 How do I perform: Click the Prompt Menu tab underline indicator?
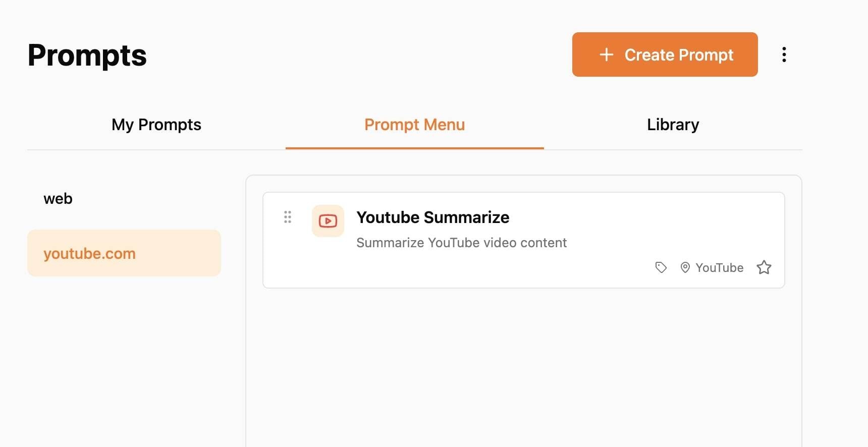click(415, 148)
